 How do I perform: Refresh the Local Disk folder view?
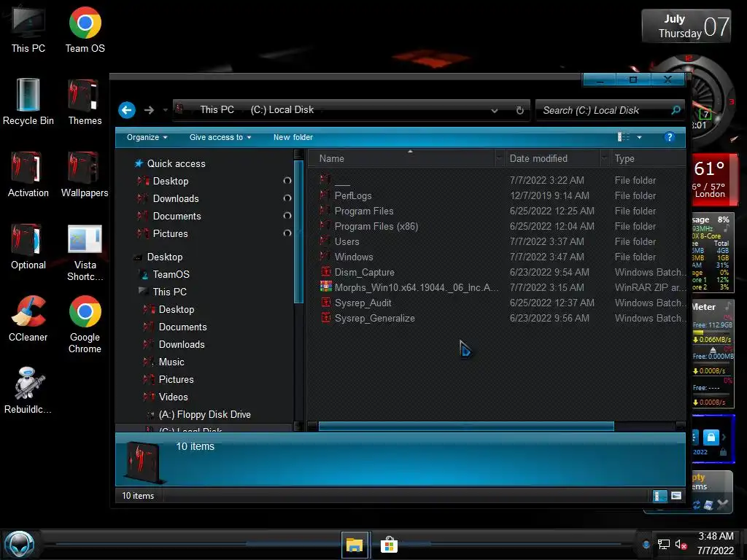519,111
